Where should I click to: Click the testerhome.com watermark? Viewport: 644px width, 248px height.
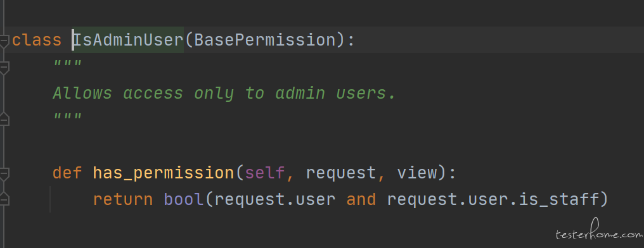[599, 232]
